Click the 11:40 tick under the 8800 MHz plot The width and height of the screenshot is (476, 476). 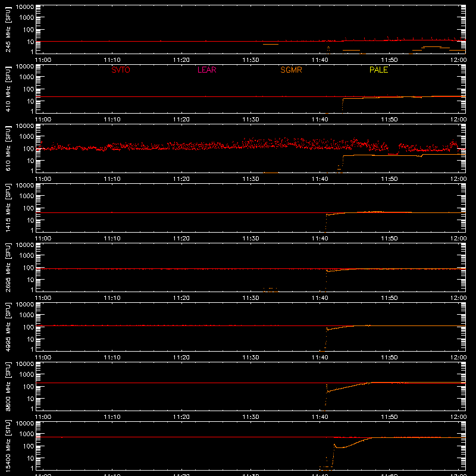click(x=320, y=417)
